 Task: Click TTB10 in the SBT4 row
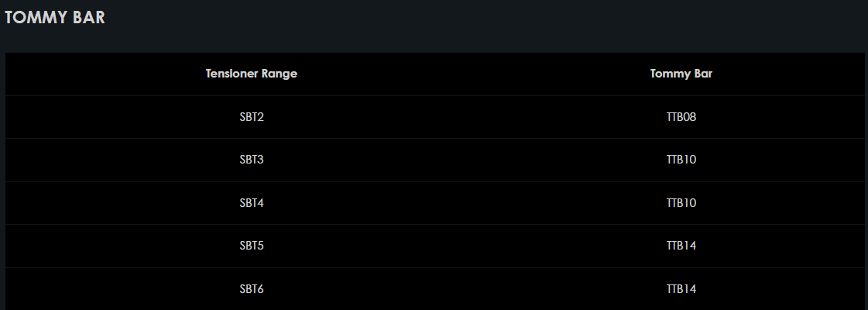coord(681,203)
